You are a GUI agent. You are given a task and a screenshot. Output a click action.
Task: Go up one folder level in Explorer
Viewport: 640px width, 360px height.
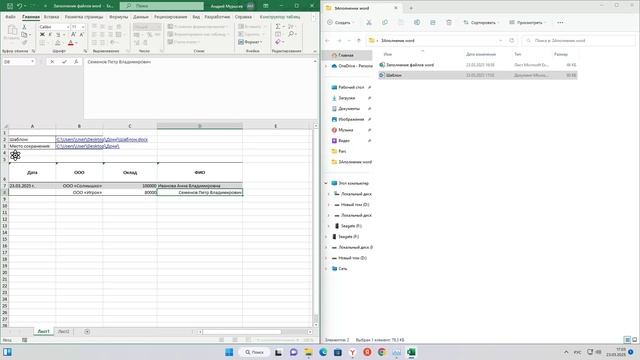point(359,40)
